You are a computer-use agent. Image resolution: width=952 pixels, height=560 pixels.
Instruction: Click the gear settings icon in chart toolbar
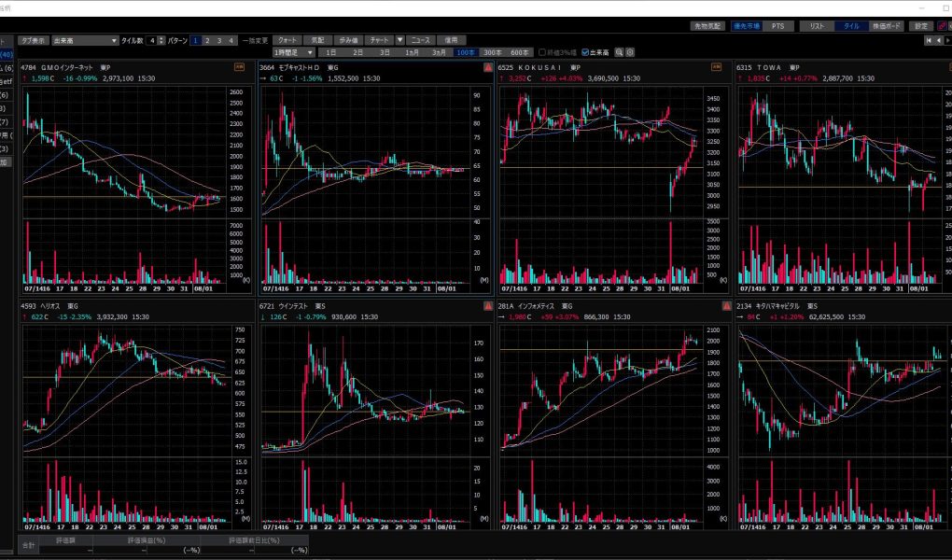[x=631, y=52]
